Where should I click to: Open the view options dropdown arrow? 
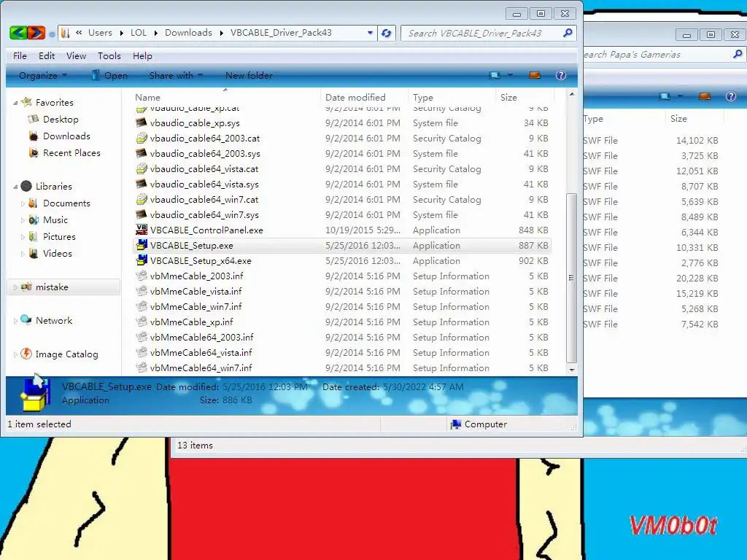pos(510,75)
